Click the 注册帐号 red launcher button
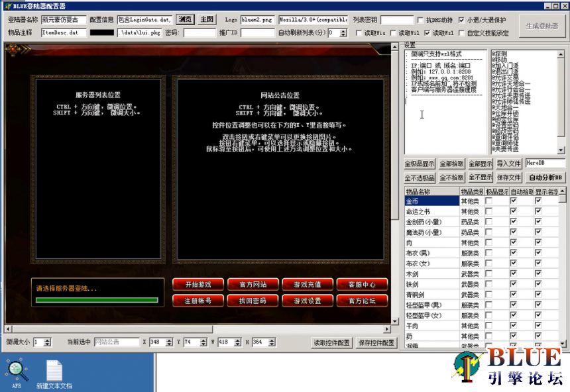 pyautogui.click(x=198, y=301)
